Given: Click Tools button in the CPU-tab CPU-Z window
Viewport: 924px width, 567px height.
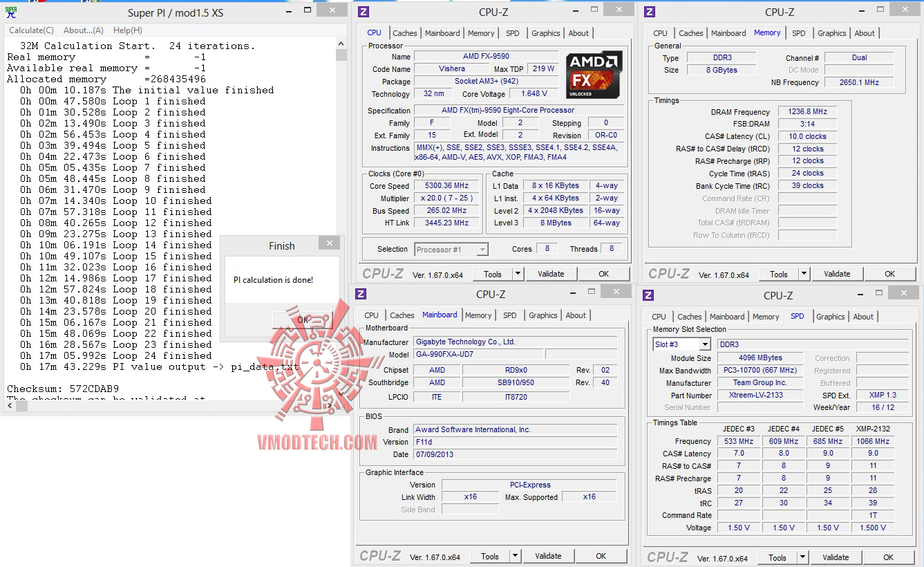Looking at the screenshot, I should 493,274.
